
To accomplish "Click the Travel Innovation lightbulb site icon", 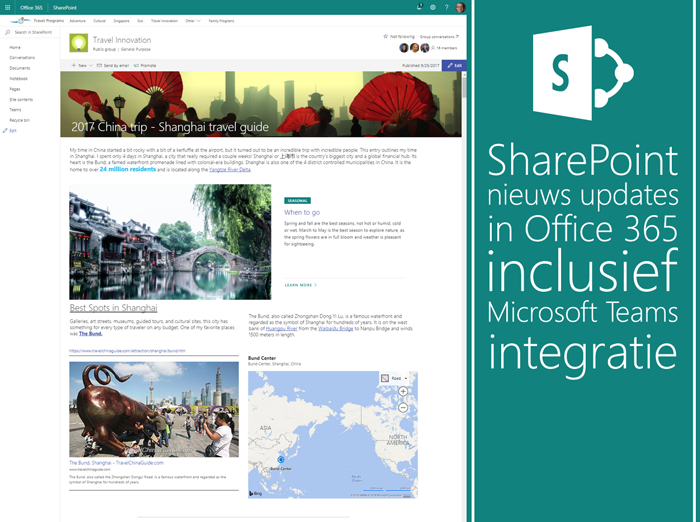I will (x=79, y=43).
